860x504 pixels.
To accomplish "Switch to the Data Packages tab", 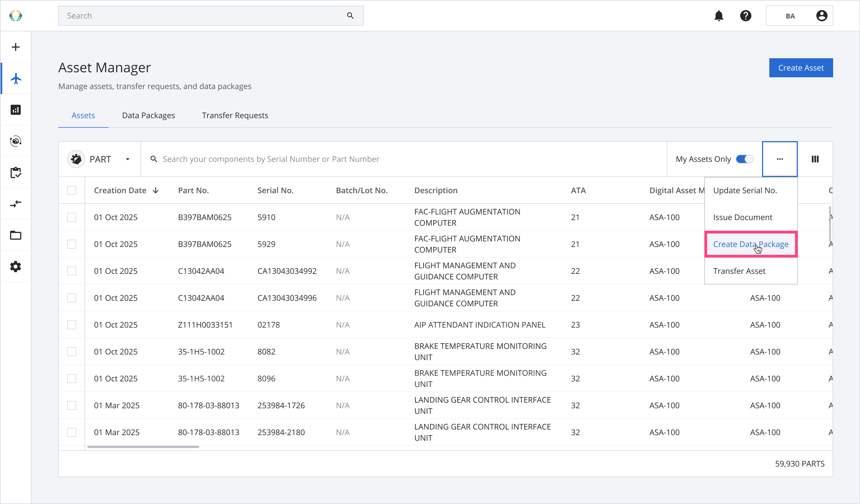I will pos(148,115).
